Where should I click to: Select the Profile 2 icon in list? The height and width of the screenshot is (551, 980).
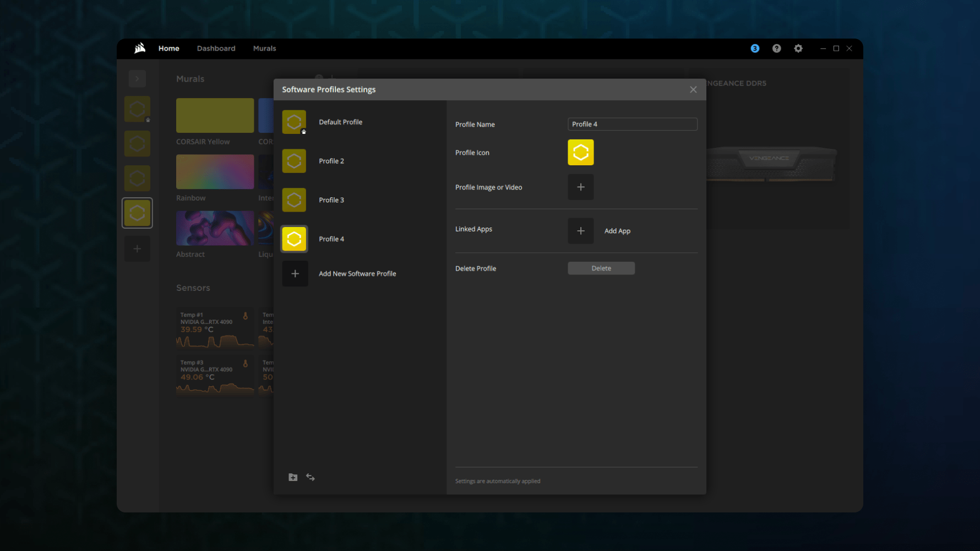pyautogui.click(x=294, y=161)
